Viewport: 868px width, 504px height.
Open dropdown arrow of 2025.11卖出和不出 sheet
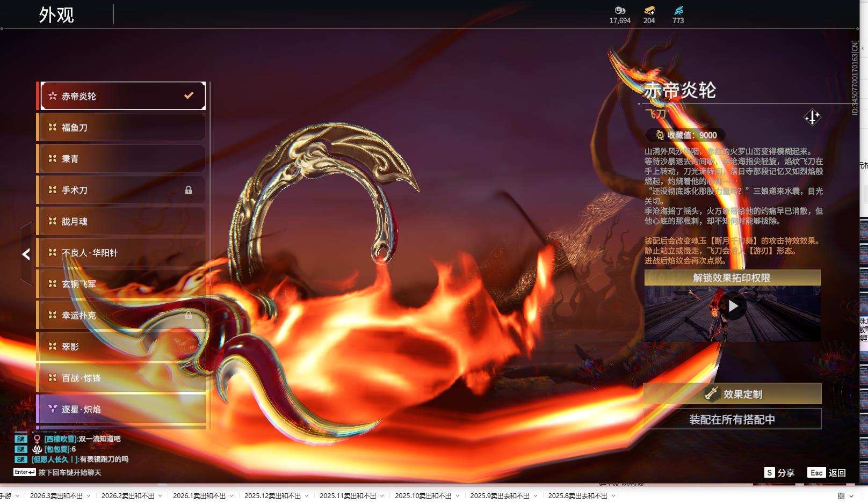click(x=382, y=496)
